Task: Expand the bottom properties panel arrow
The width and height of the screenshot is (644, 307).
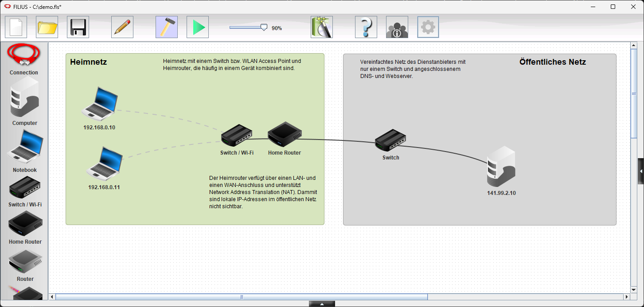Action: 322,304
